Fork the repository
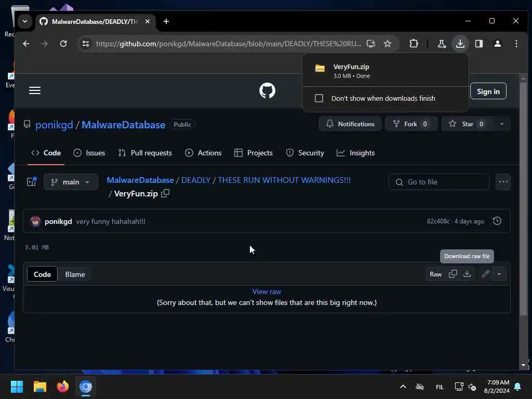 pos(411,124)
